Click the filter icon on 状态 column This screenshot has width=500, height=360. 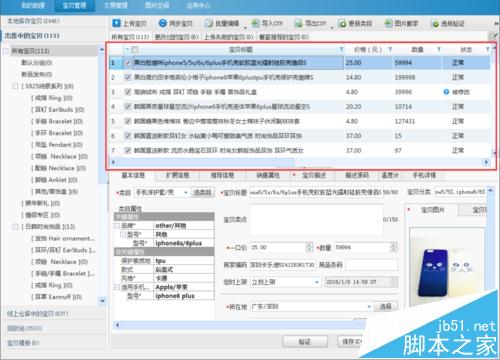(487, 49)
